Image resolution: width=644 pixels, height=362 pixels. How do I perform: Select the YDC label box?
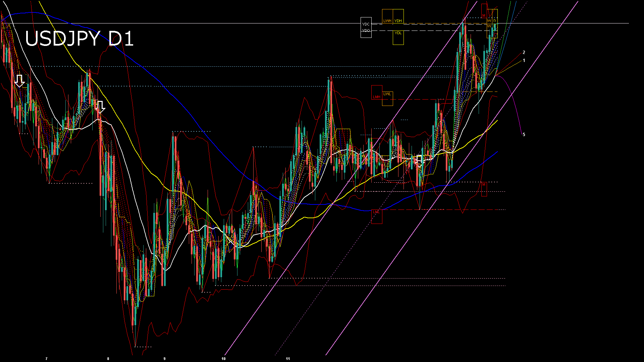click(366, 24)
